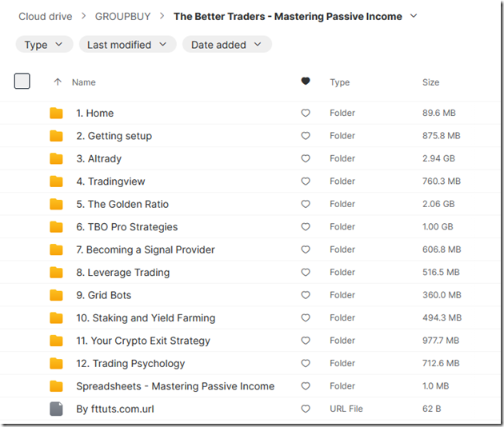Open the 6. TBO Pro Strategies folder name
This screenshot has height=427, width=504.
127,227
